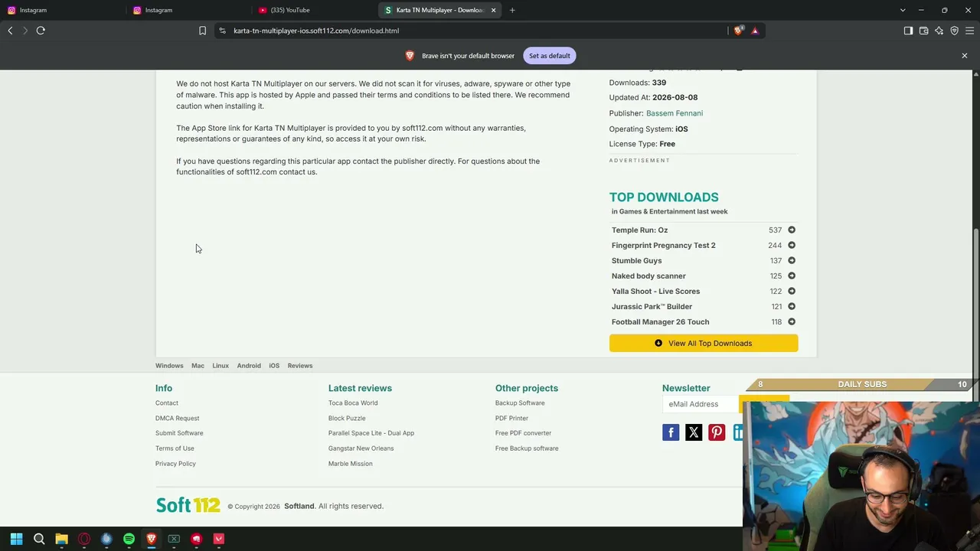
Task: Open Toca Boca World review
Action: click(353, 403)
